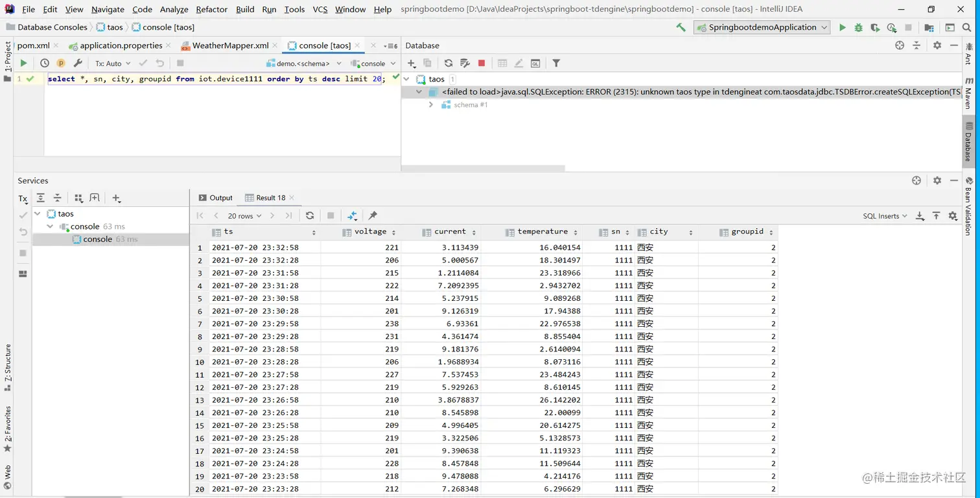Screen dimensions: 980x498
Task: Close the console [taos] editor tab
Action: (357, 45)
